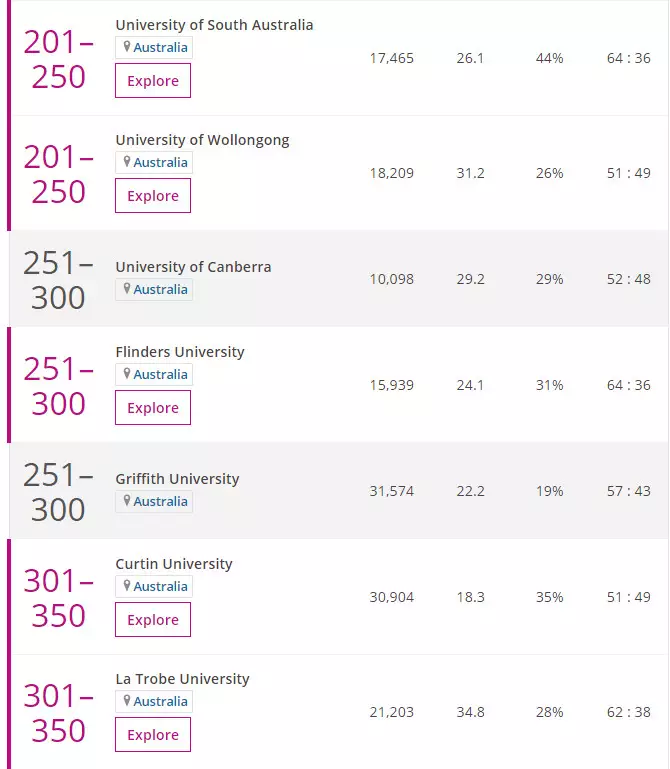Click location pin icon under Curtin University
The height and width of the screenshot is (769, 670).
coord(127,586)
